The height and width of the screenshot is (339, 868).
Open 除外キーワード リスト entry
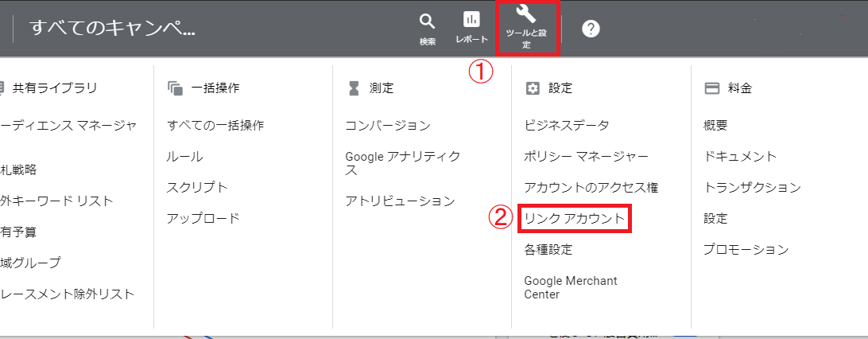[x=56, y=201]
